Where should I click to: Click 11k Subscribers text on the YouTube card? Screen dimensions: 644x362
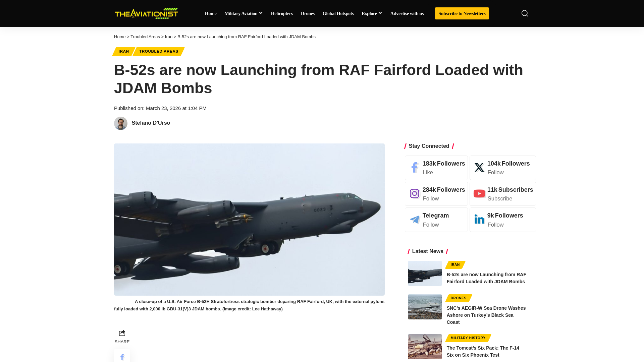[510, 190]
